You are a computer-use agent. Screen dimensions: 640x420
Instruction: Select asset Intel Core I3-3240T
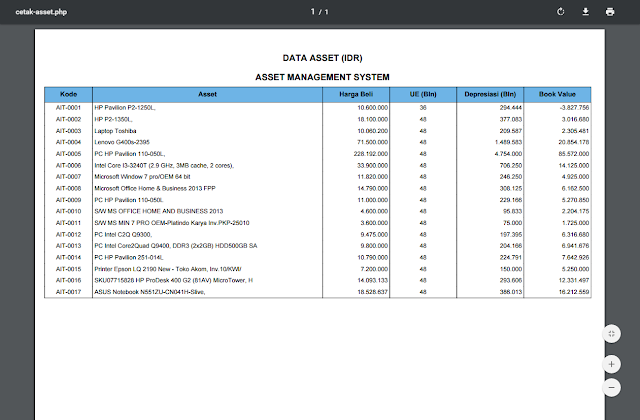click(164, 165)
